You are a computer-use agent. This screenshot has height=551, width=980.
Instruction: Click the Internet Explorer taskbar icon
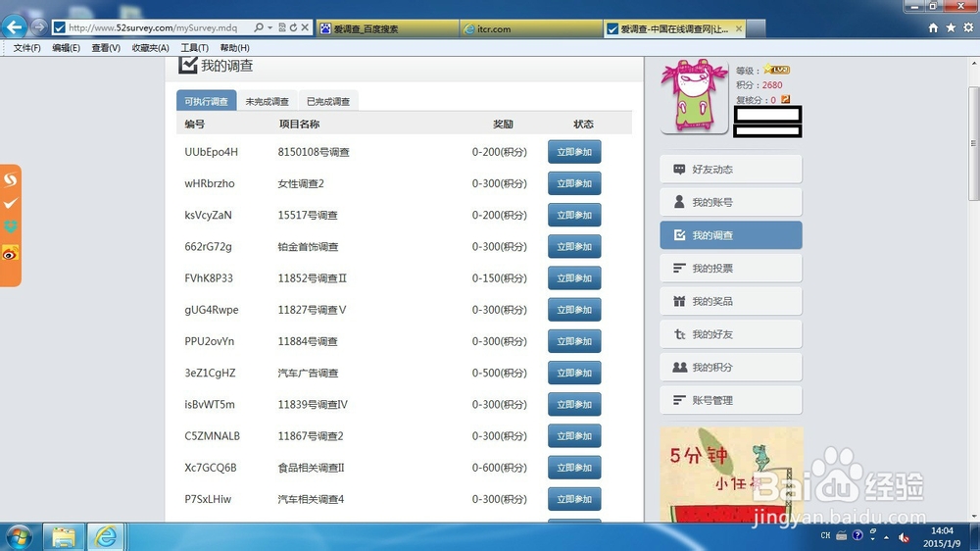[106, 536]
